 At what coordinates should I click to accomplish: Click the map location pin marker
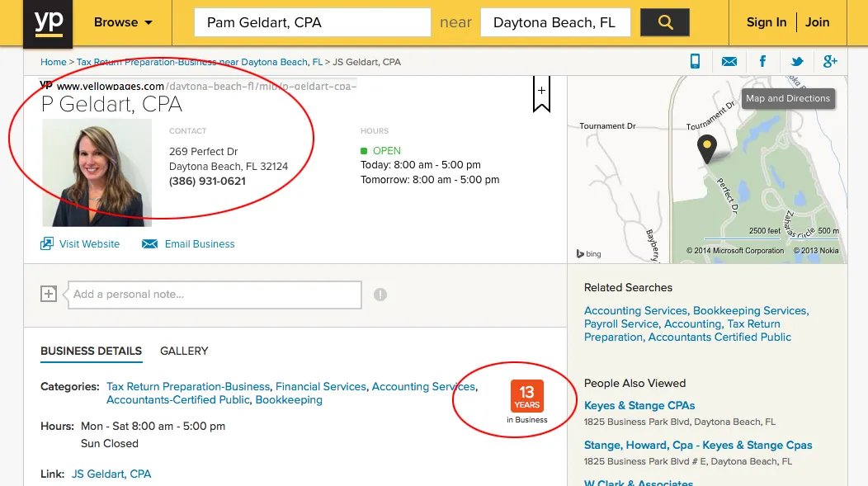tap(706, 149)
